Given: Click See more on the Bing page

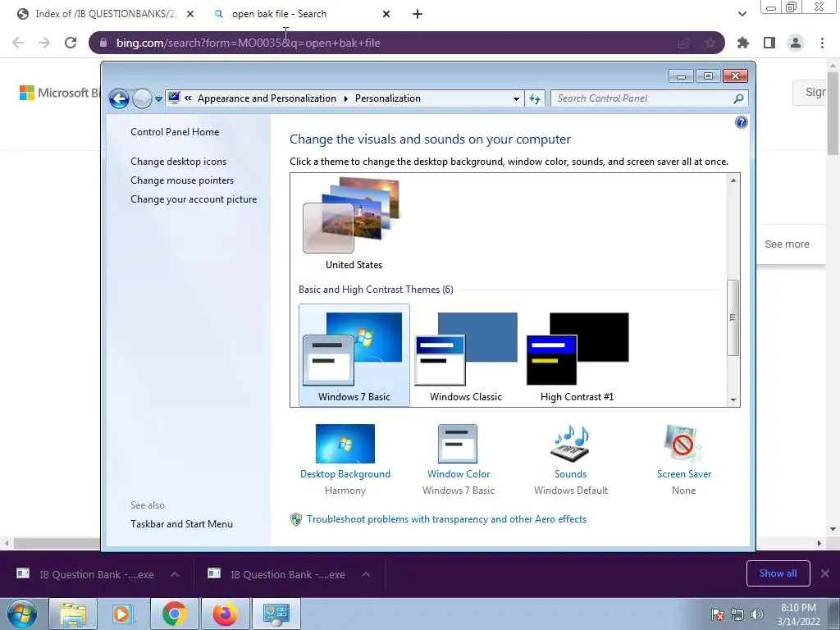Looking at the screenshot, I should (787, 244).
